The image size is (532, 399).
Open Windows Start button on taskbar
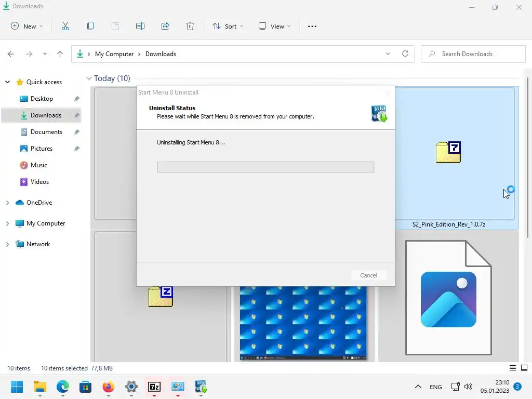[17, 387]
